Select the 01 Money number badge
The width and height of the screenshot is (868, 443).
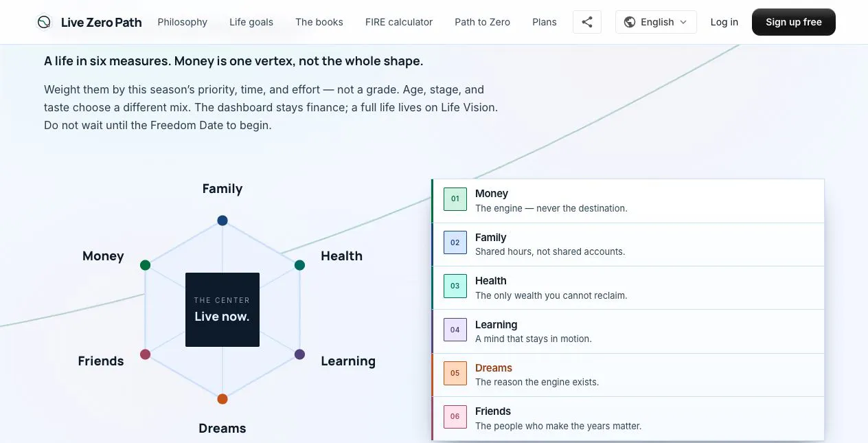pyautogui.click(x=455, y=199)
